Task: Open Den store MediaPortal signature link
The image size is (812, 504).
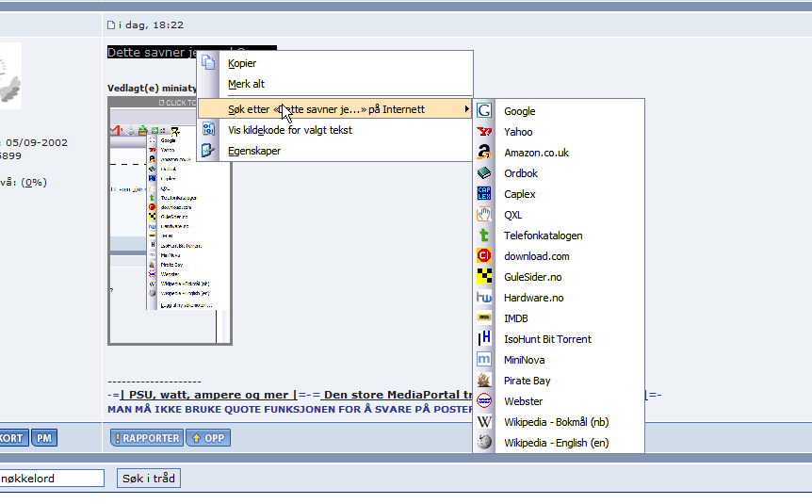Action: coord(397,395)
